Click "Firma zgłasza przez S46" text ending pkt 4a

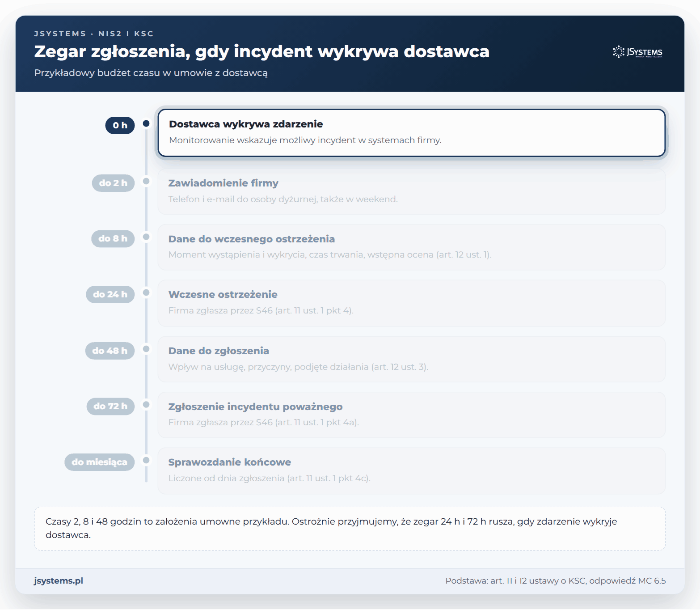[x=264, y=422]
